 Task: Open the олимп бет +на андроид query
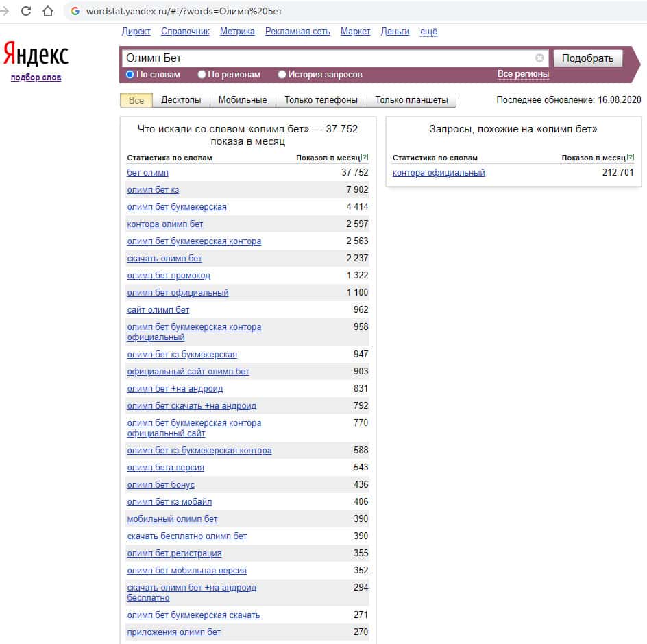point(175,388)
